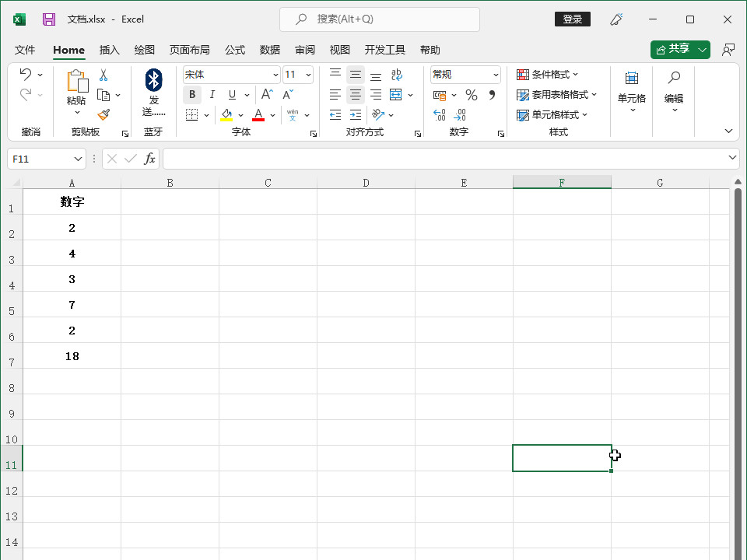
Task: Select column F header
Action: pos(562,182)
